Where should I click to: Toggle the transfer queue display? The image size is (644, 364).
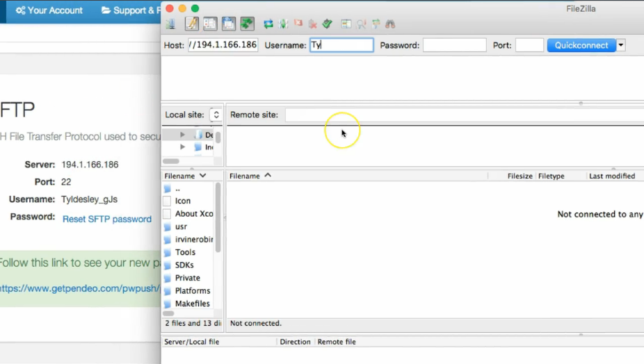coord(248,24)
